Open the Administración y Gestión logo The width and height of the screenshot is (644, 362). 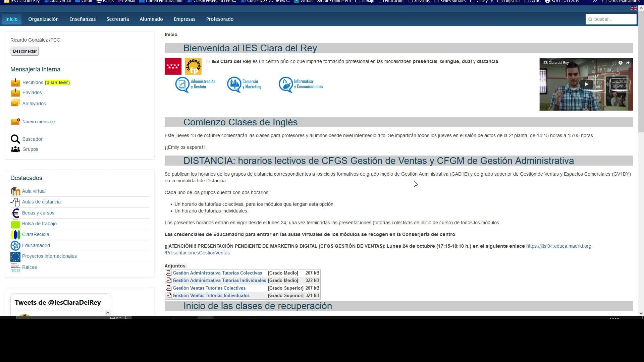195,84
